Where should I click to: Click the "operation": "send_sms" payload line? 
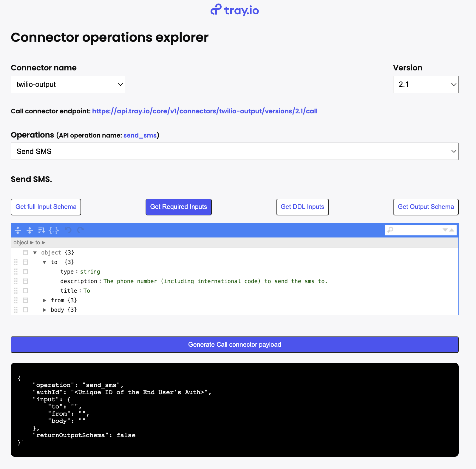(x=78, y=385)
